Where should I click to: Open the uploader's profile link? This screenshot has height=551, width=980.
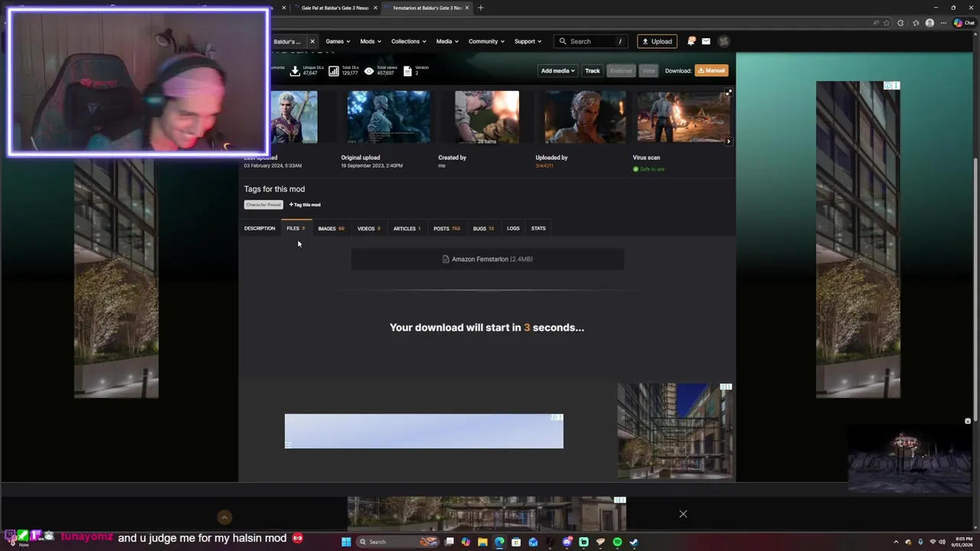tap(544, 166)
